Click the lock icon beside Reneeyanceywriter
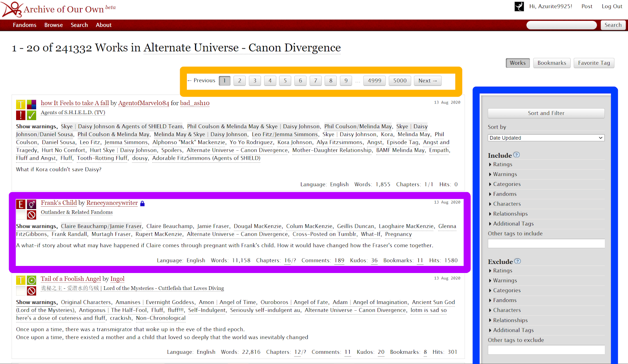Screen dimensions: 628x364 coord(142,203)
